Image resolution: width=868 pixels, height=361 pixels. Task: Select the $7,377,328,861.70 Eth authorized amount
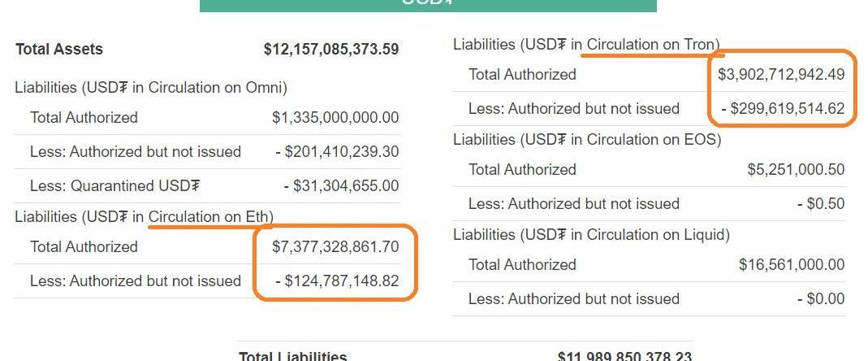pyautogui.click(x=335, y=246)
